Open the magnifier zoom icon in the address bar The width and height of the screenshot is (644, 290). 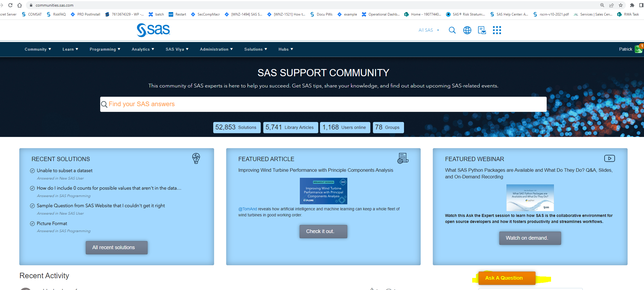point(602,5)
